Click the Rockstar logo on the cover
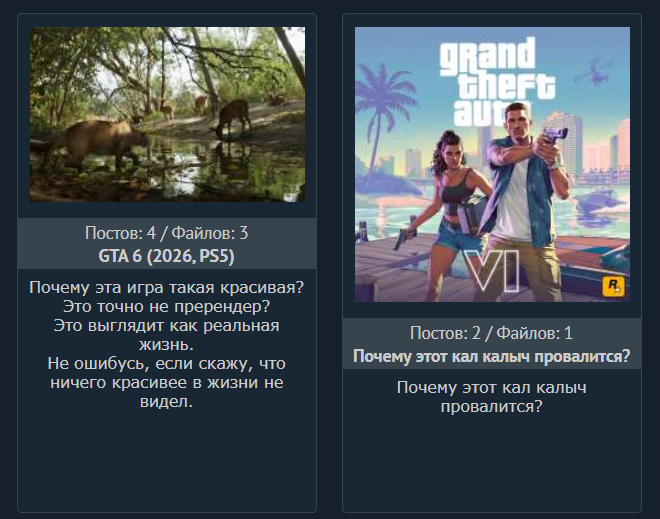Screen dimensions: 660x519 (613, 286)
